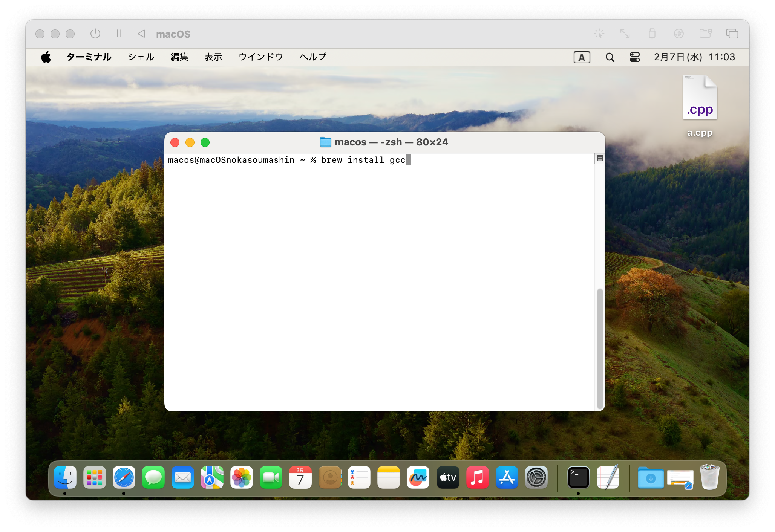Open the シェル menu

click(141, 57)
